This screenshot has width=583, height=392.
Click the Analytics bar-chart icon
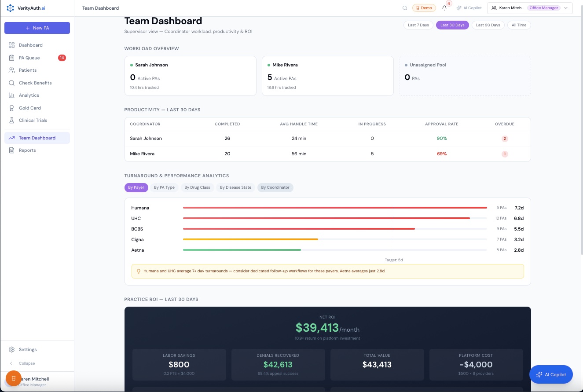tap(12, 95)
